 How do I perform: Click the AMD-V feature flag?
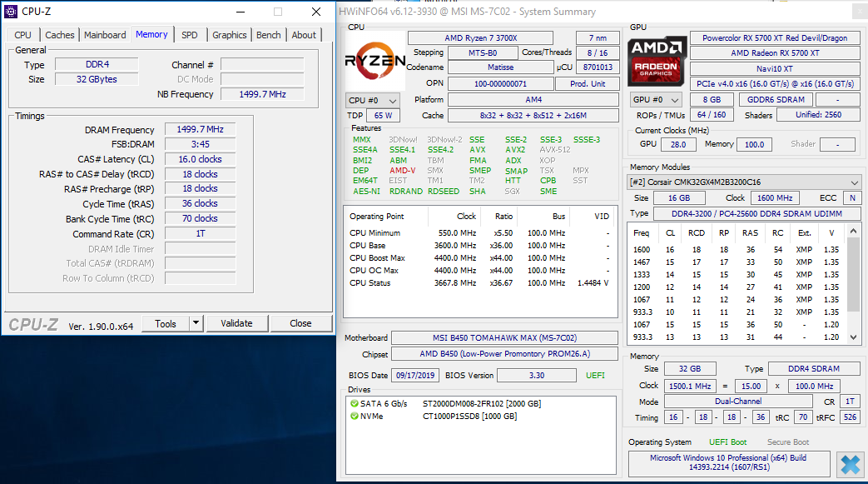[403, 170]
